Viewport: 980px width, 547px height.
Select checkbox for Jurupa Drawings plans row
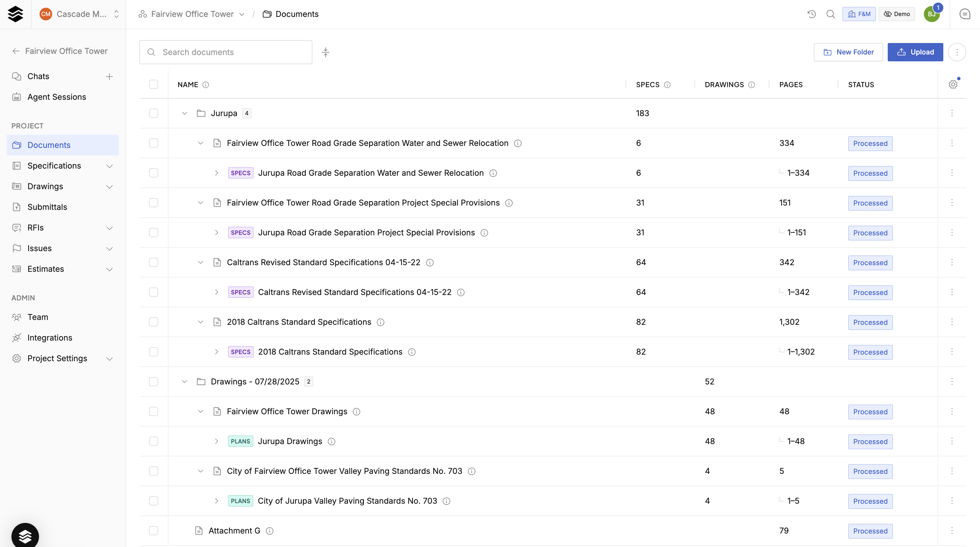(x=153, y=441)
